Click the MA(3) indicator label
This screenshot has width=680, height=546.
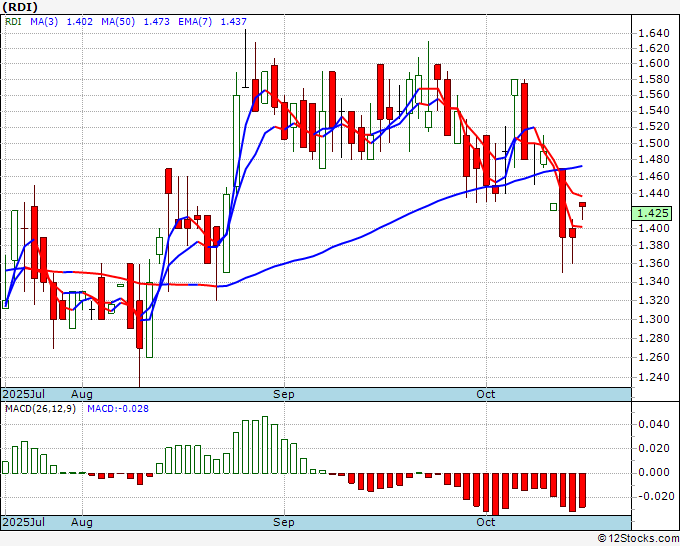click(44, 21)
